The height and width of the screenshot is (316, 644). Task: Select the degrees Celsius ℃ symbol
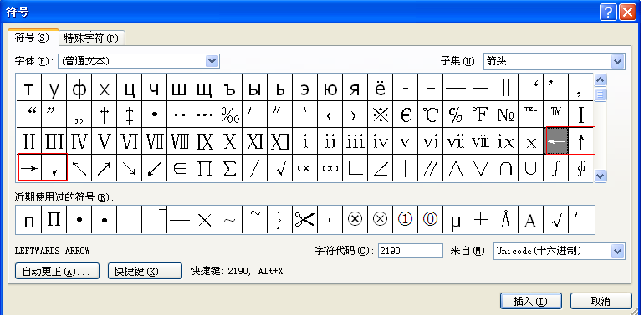tap(431, 115)
